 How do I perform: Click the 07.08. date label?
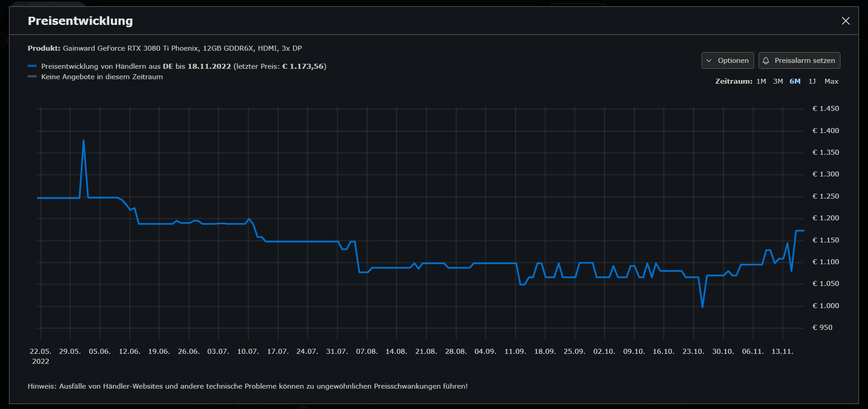pyautogui.click(x=367, y=352)
